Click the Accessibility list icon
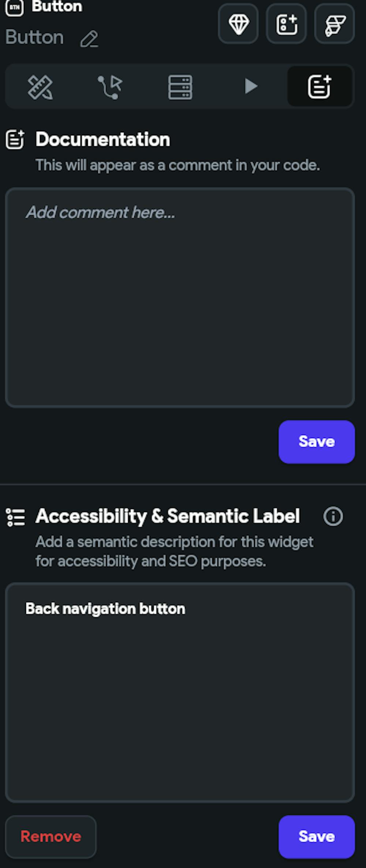 point(15,516)
